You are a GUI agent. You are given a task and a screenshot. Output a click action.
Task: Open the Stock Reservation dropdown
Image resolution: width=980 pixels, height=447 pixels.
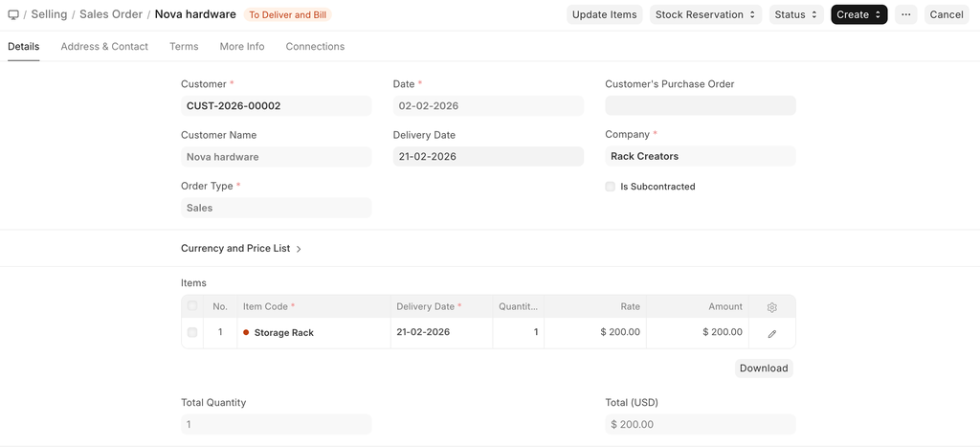pos(706,14)
